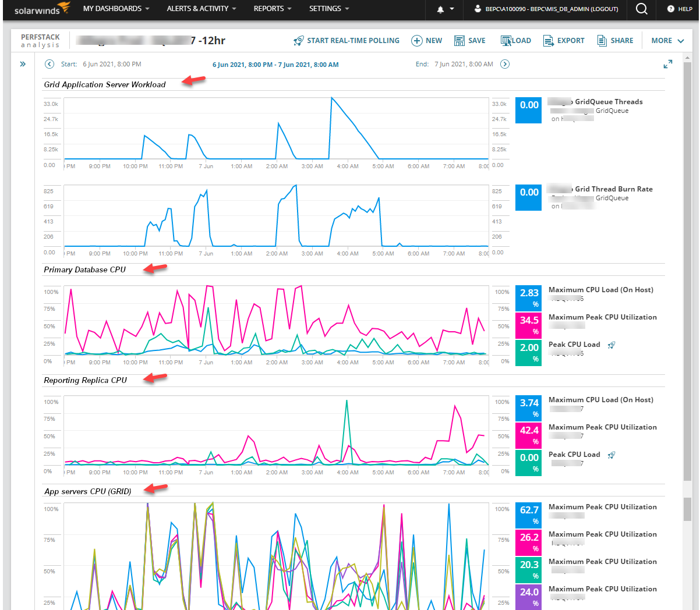
Task: Click the 2.83% blue value tile
Action: pos(529,297)
